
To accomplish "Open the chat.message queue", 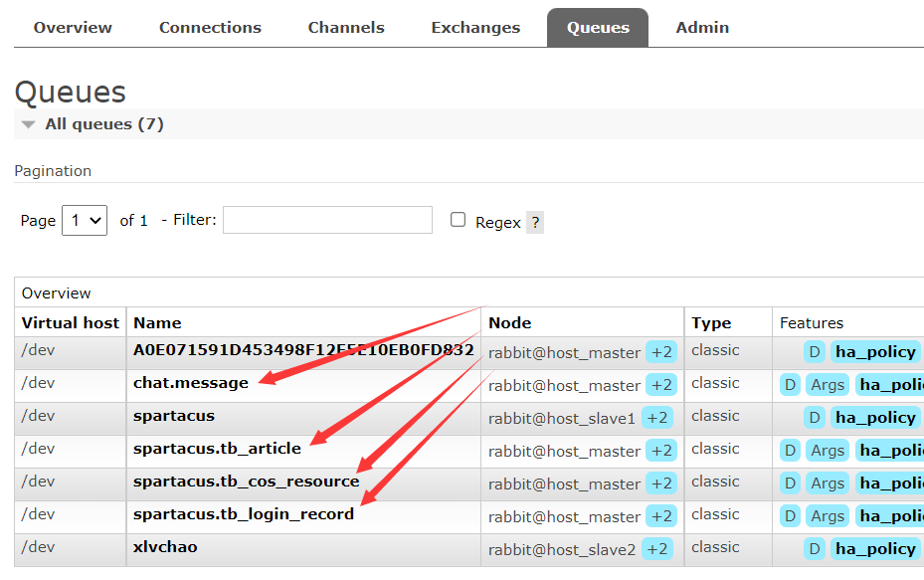I will click(191, 383).
